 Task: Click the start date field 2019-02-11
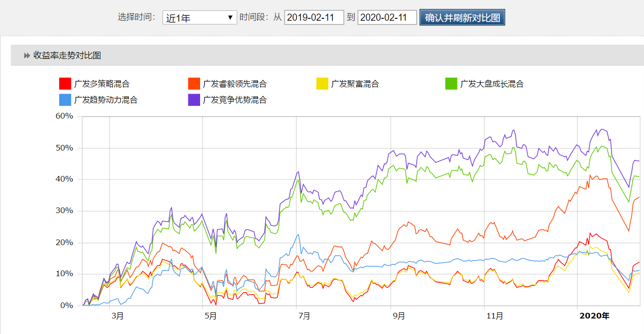(314, 18)
